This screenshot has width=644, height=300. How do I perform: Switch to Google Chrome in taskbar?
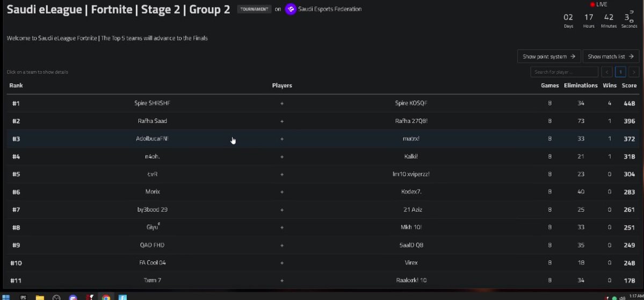[106, 297]
